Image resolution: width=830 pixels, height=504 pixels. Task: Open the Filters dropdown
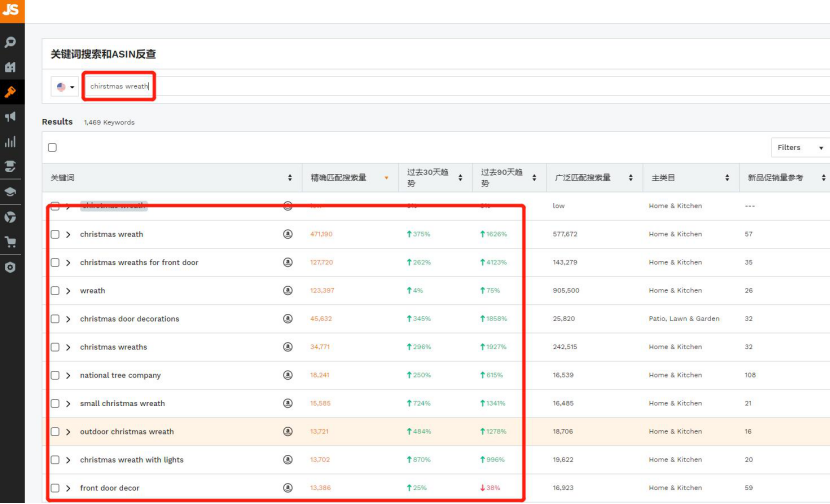click(800, 147)
